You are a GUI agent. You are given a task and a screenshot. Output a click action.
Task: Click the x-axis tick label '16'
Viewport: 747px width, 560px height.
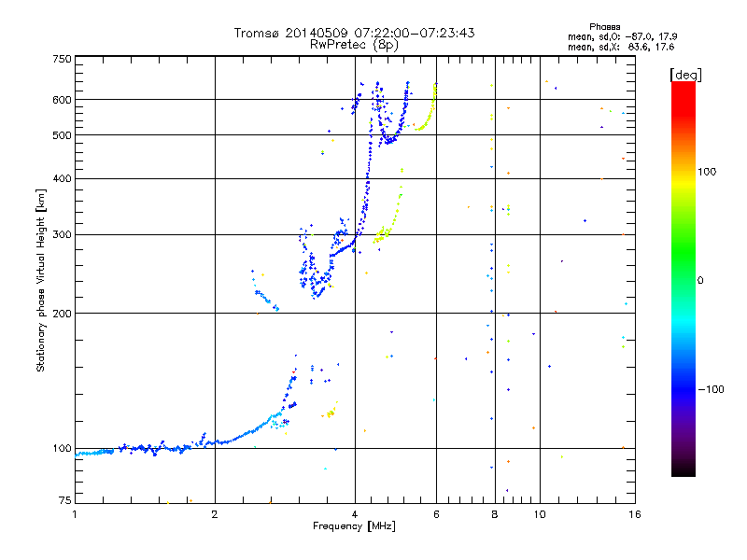tap(635, 514)
